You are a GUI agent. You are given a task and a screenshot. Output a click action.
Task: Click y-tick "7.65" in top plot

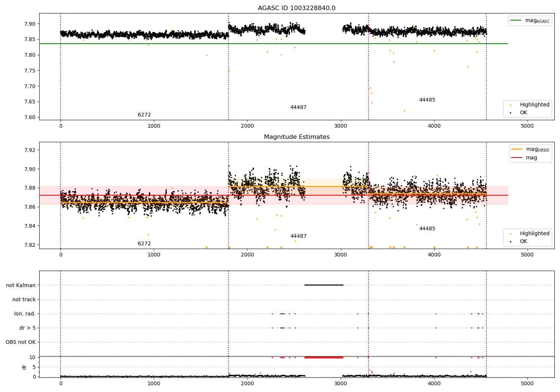coord(29,102)
